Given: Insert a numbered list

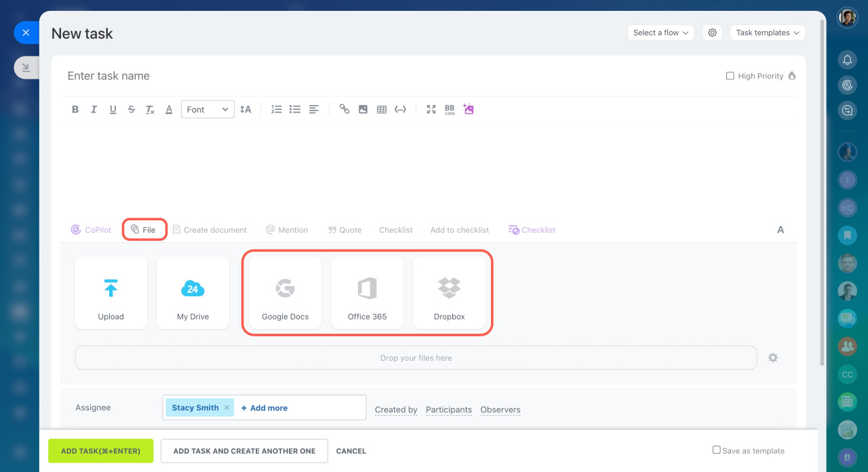Looking at the screenshot, I should pos(276,109).
